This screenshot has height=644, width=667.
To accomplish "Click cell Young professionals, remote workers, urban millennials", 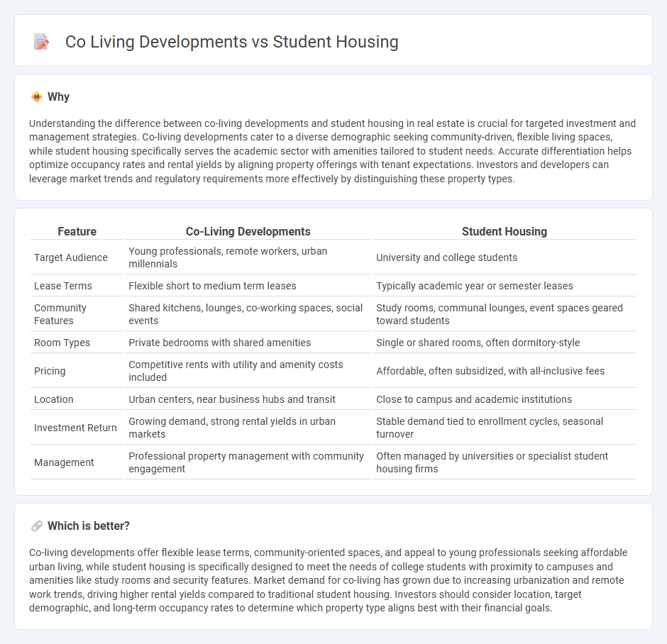I will (x=248, y=257).
